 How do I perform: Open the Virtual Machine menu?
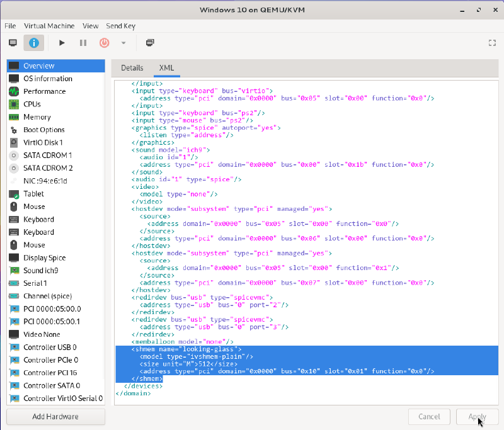49,26
